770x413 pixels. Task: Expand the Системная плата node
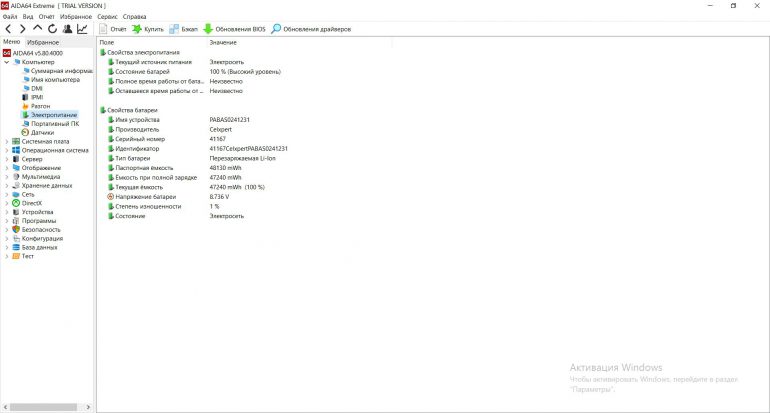coord(6,141)
